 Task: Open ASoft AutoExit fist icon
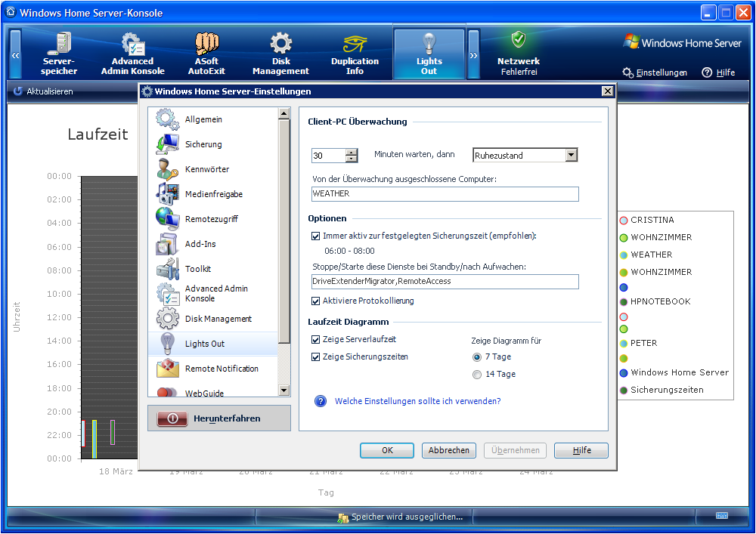click(207, 43)
